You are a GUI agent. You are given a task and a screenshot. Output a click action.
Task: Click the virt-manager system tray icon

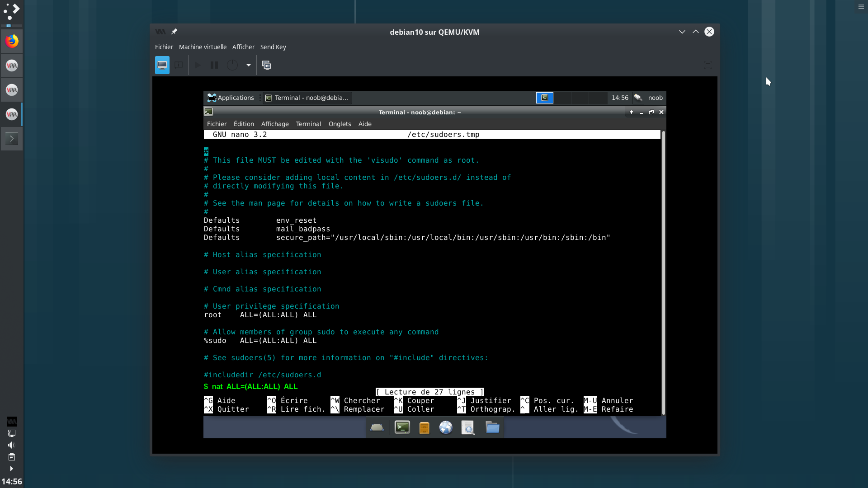pyautogui.click(x=12, y=422)
